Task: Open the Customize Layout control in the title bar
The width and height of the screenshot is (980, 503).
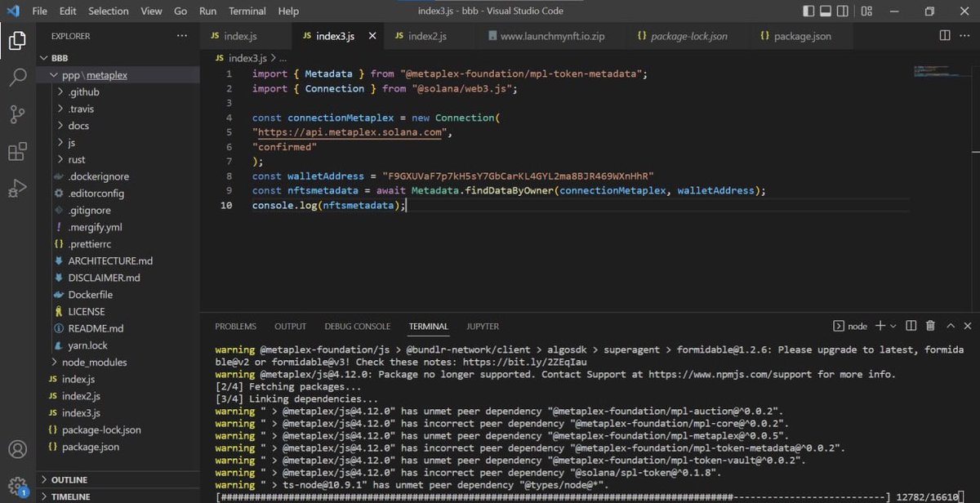Action: click(866, 11)
